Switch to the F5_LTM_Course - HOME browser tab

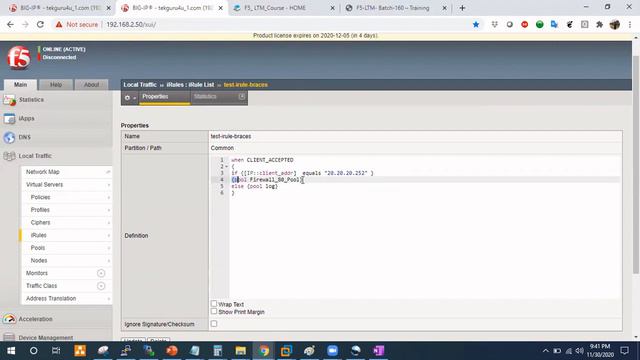pos(283,8)
